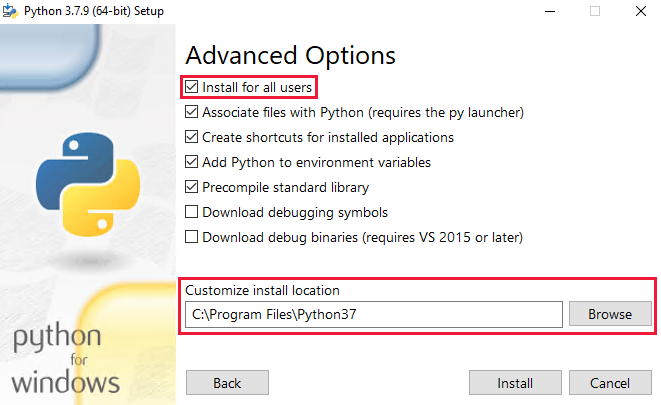Uncheck Add Python to environment variables
Screen dimensions: 661x405
click(192, 162)
